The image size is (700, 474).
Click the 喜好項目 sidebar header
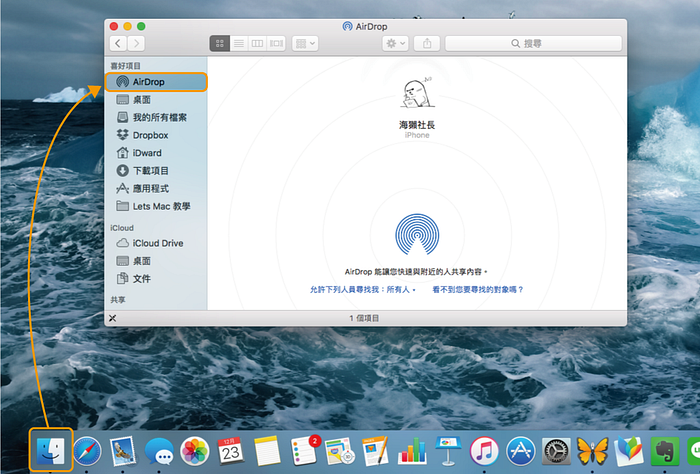click(125, 66)
